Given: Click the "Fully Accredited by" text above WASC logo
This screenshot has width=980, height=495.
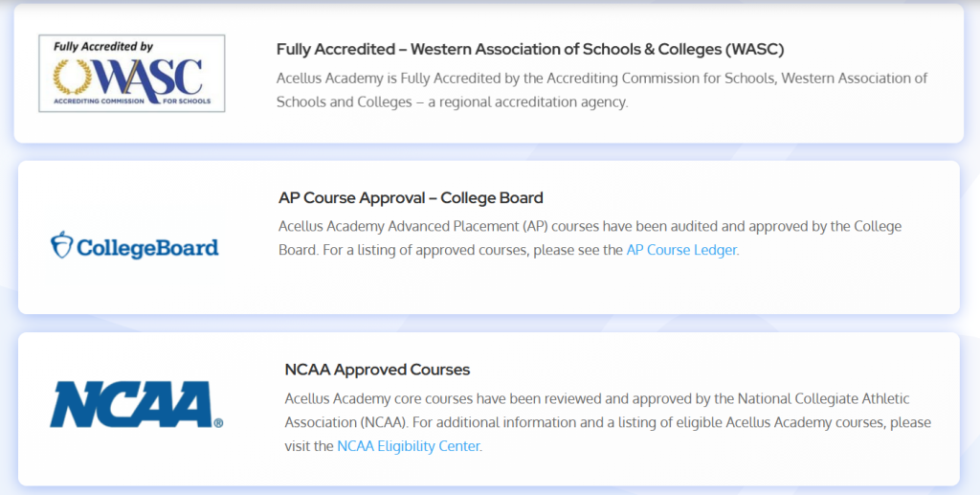Looking at the screenshot, I should (x=102, y=45).
